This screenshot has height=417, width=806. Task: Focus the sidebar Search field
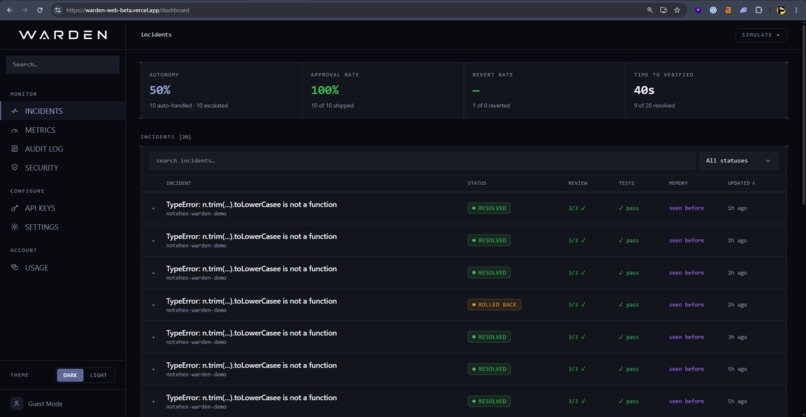(x=63, y=65)
